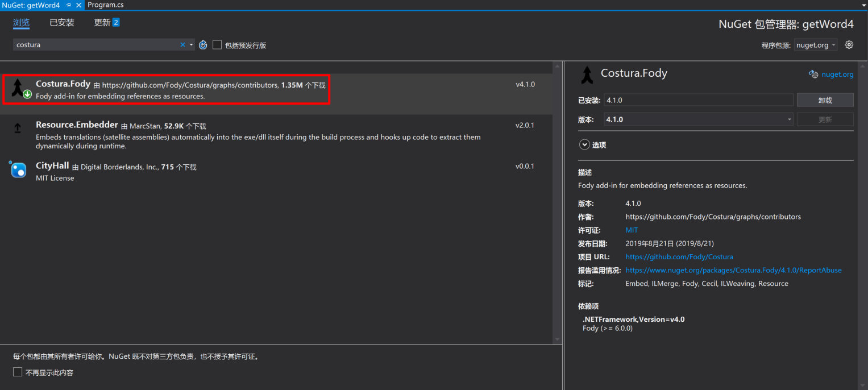The height and width of the screenshot is (390, 868).
Task: Click the refresh icon beside the search box
Action: (x=203, y=45)
